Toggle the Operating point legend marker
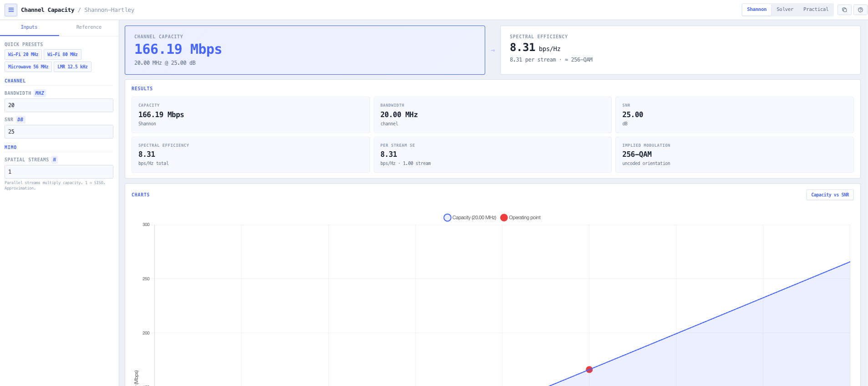The height and width of the screenshot is (386, 868). click(504, 218)
